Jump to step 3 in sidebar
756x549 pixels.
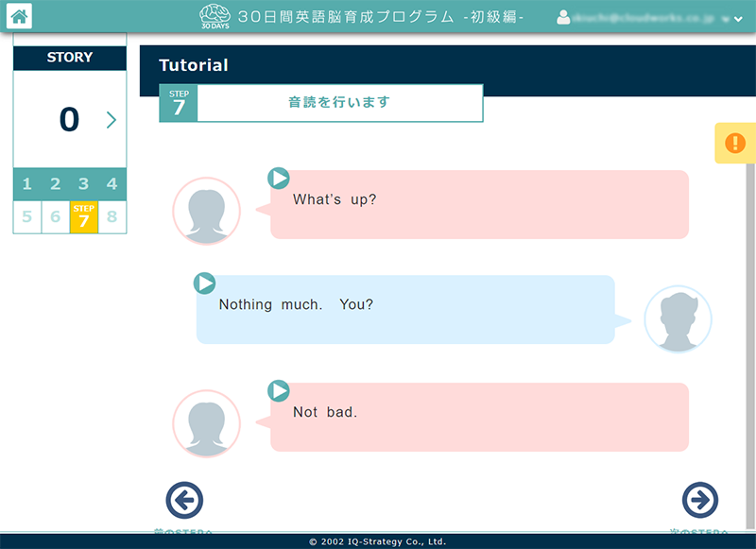[83, 184]
